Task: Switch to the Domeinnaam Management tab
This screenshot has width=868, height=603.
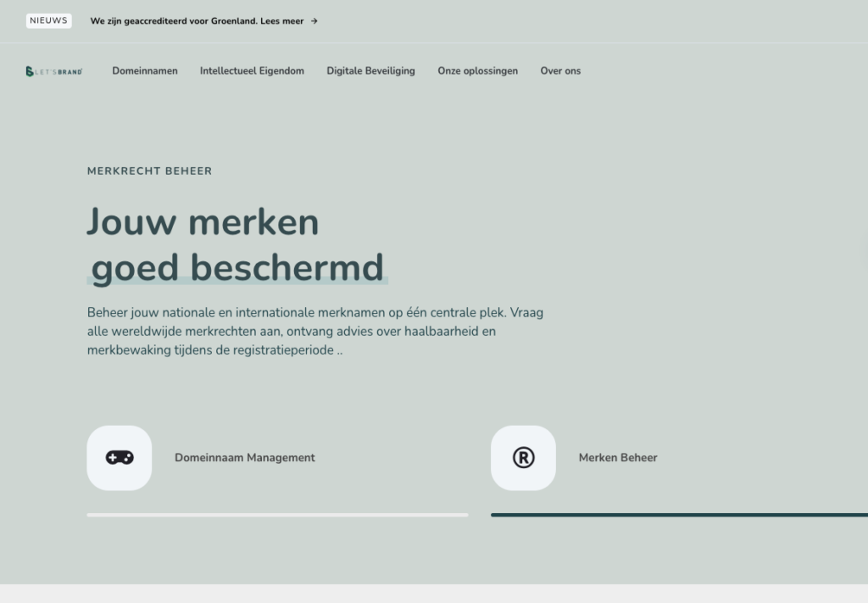Action: tap(244, 458)
